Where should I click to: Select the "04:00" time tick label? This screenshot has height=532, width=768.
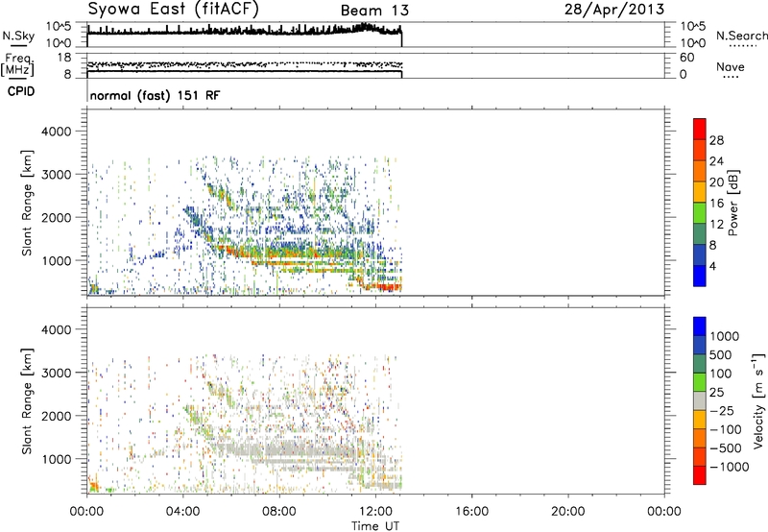182,512
